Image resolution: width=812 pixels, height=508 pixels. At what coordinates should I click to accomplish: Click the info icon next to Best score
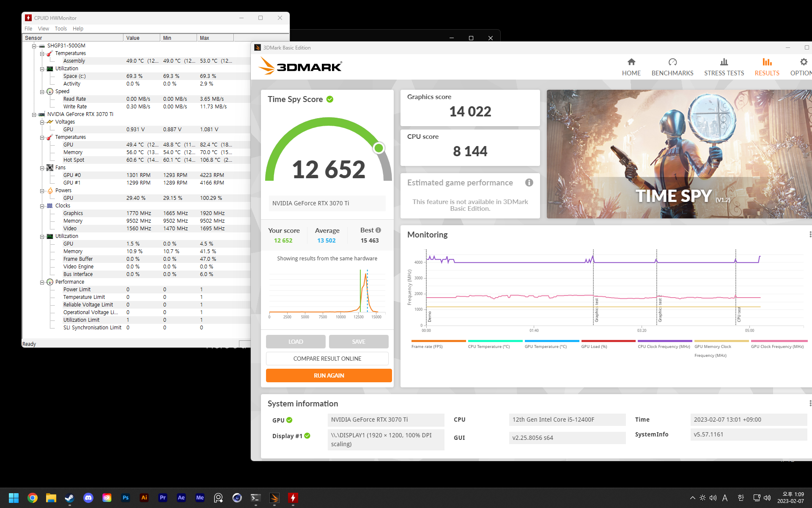pyautogui.click(x=378, y=230)
